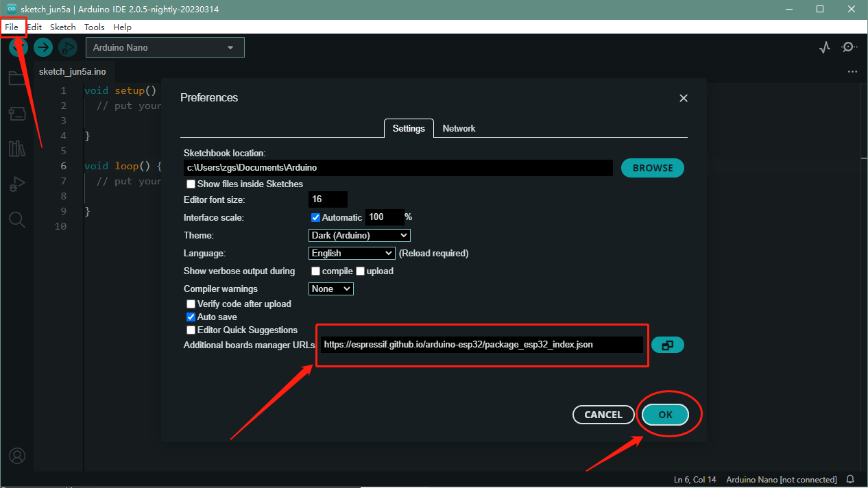868x488 pixels.
Task: Select the Settings tab
Action: coord(409,128)
